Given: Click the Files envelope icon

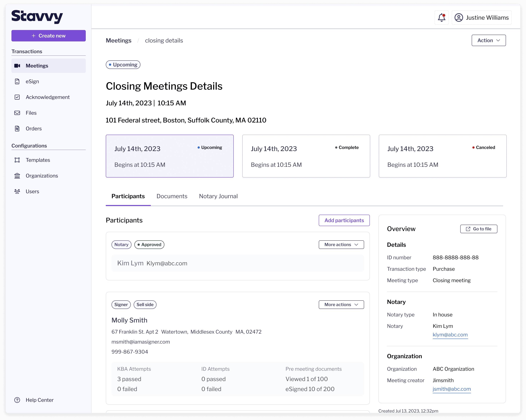Looking at the screenshot, I should [x=17, y=113].
